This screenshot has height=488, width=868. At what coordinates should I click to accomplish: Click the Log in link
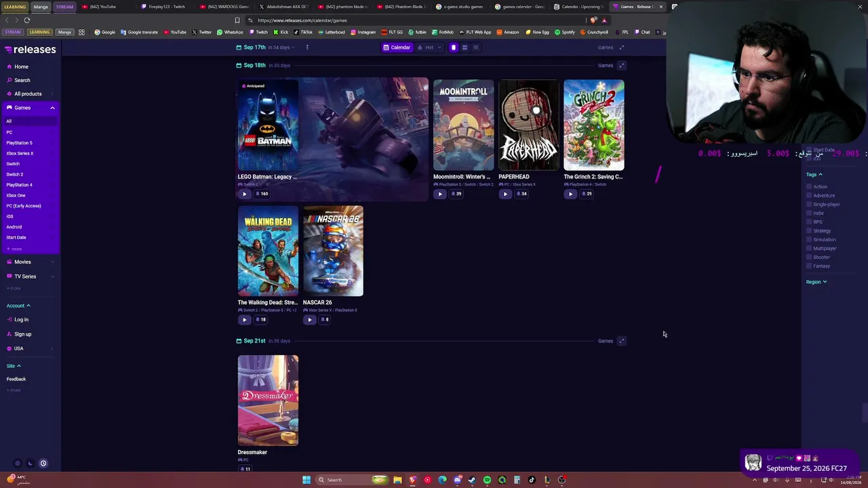(x=21, y=319)
